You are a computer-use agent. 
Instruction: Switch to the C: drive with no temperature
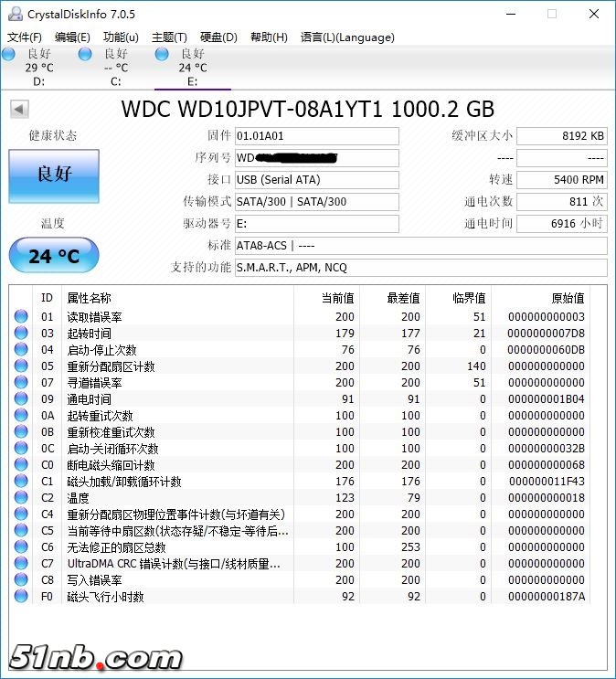click(116, 68)
